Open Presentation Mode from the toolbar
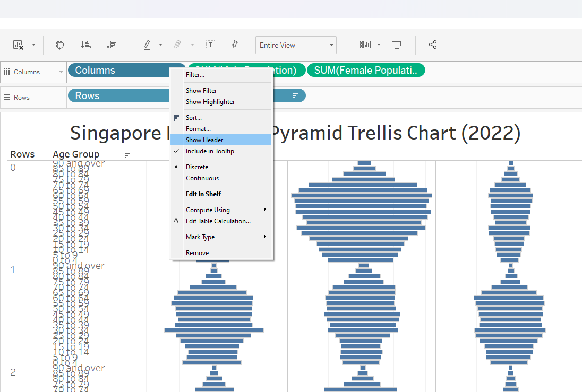 pos(397,45)
